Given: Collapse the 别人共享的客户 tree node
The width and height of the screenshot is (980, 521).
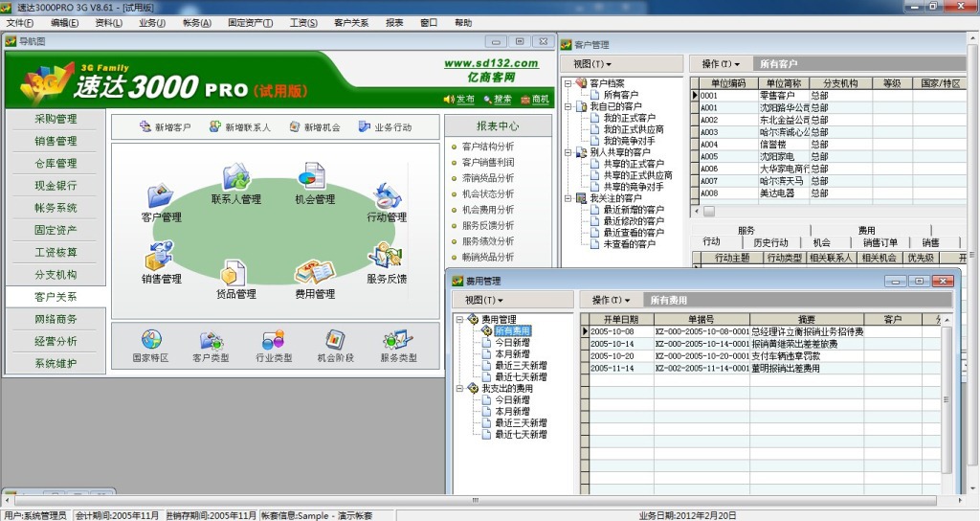Looking at the screenshot, I should (568, 152).
